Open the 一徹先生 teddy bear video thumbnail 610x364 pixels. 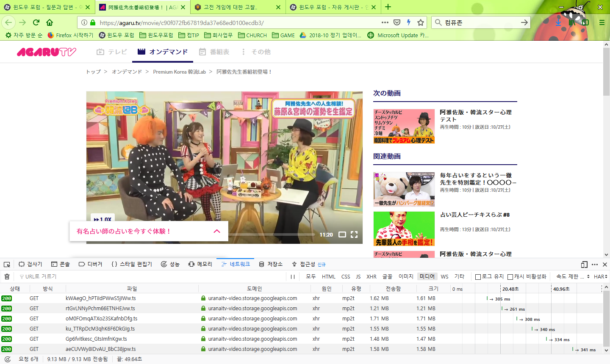(x=404, y=189)
